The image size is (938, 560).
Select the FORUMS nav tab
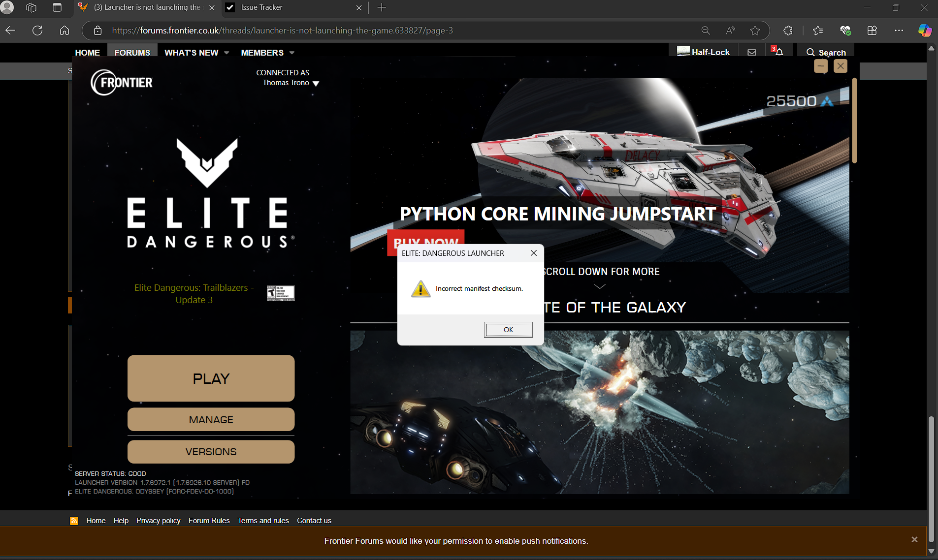tap(132, 53)
